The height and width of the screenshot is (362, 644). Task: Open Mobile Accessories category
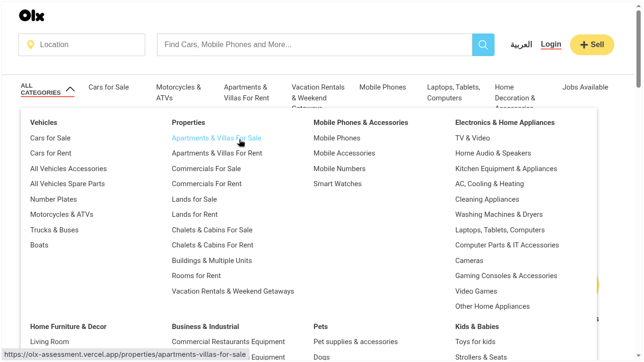[x=344, y=153]
